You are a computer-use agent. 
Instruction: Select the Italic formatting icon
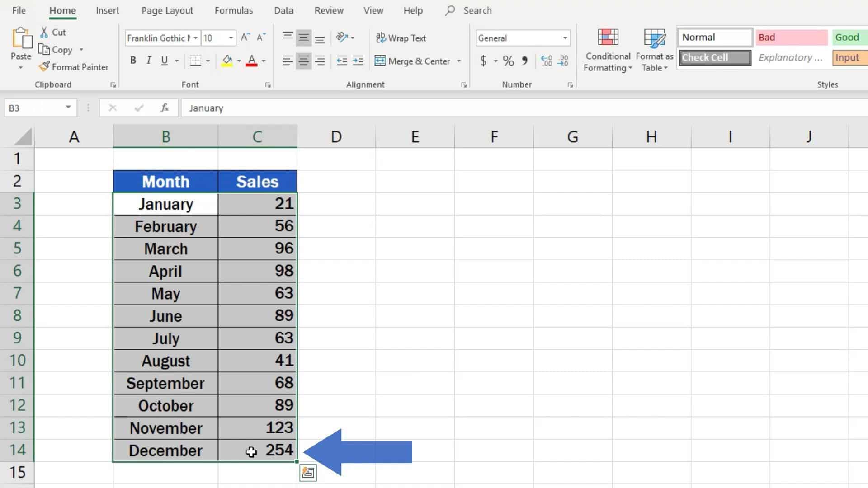(x=148, y=60)
